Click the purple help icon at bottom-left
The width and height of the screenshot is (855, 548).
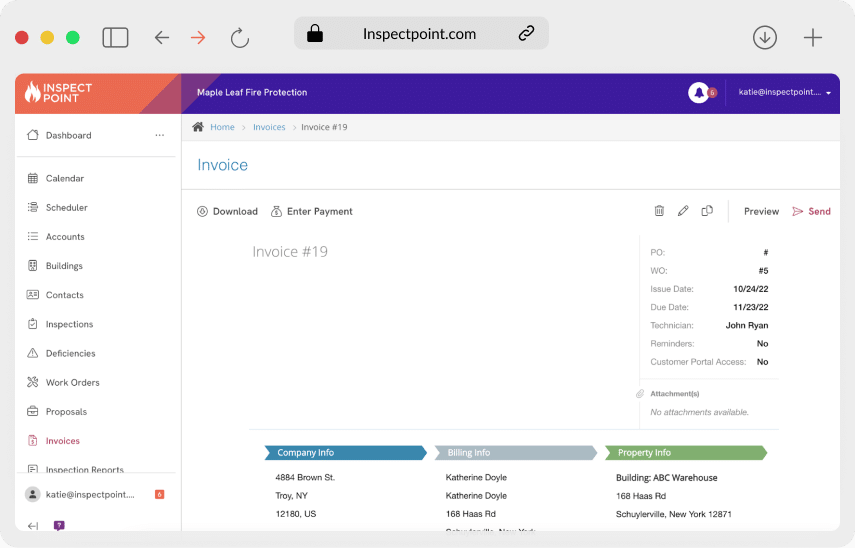coord(59,525)
